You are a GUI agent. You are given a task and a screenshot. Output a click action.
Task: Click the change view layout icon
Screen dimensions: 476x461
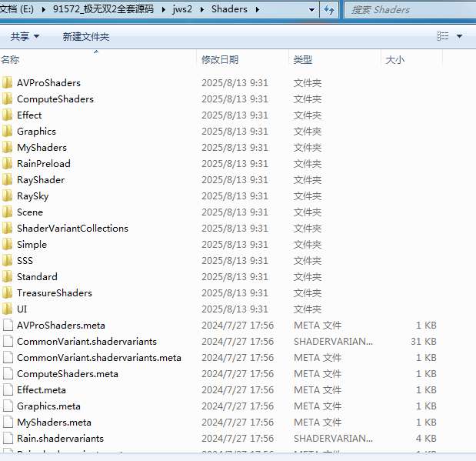click(x=443, y=36)
